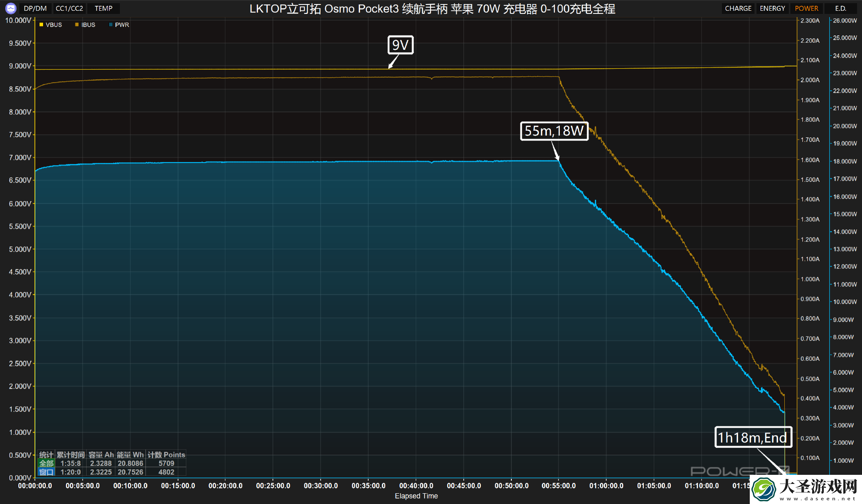Select the 窗口 statistics row label

tap(46, 472)
